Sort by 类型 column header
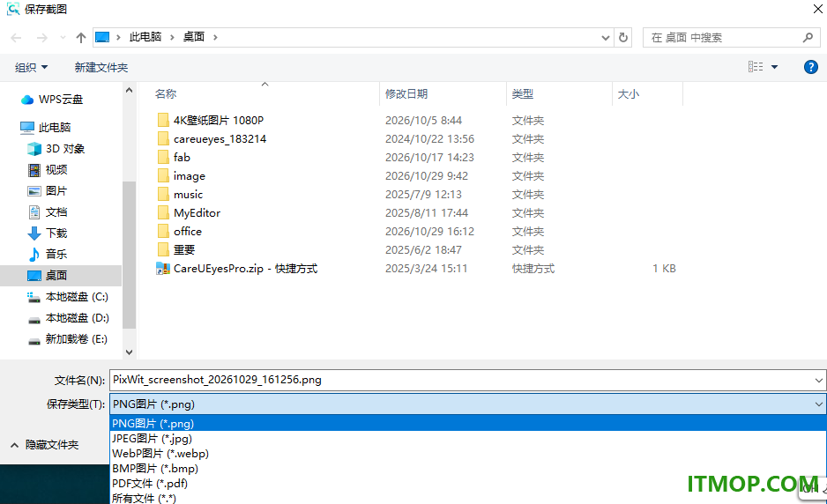Image resolution: width=827 pixels, height=504 pixels. tap(522, 94)
